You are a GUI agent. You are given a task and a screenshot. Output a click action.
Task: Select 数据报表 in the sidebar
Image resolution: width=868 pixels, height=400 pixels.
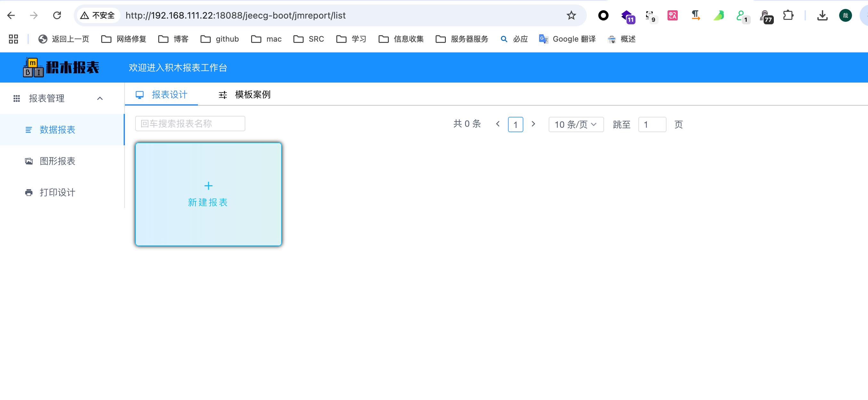tap(57, 130)
